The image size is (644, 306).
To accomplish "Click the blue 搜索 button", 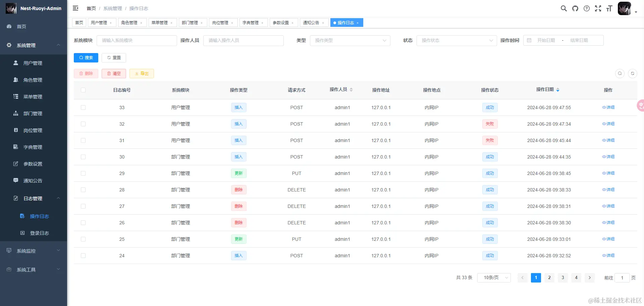I will 86,58.
